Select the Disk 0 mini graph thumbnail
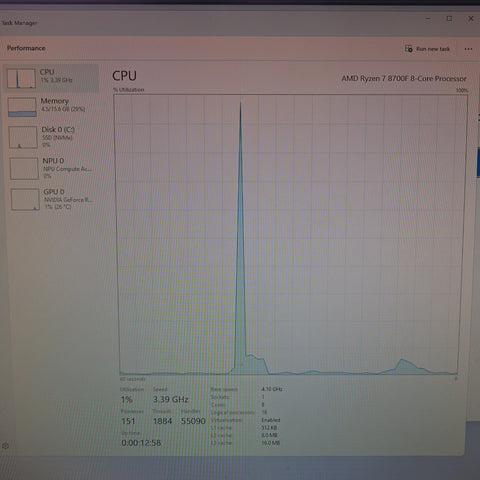The image size is (480, 480). pyautogui.click(x=23, y=137)
